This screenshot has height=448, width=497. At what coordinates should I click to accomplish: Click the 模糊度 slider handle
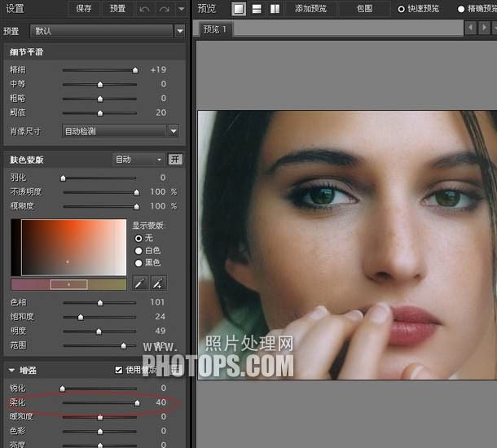click(137, 207)
